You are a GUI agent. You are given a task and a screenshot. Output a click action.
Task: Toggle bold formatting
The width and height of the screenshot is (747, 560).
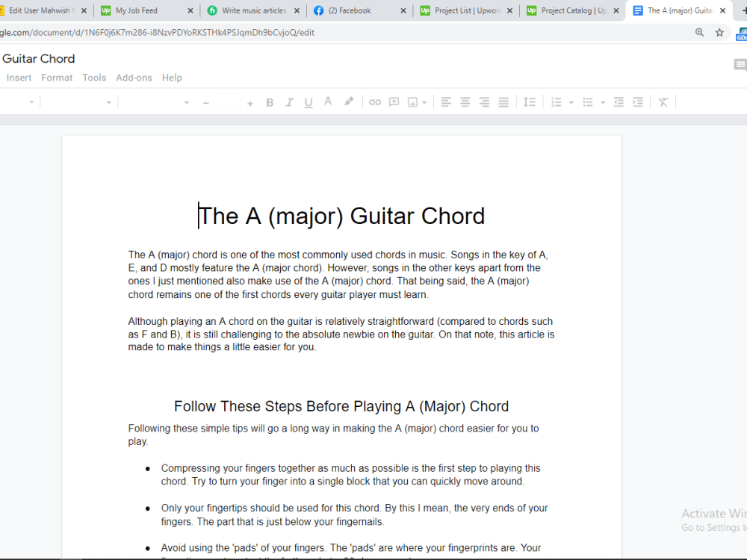click(270, 102)
